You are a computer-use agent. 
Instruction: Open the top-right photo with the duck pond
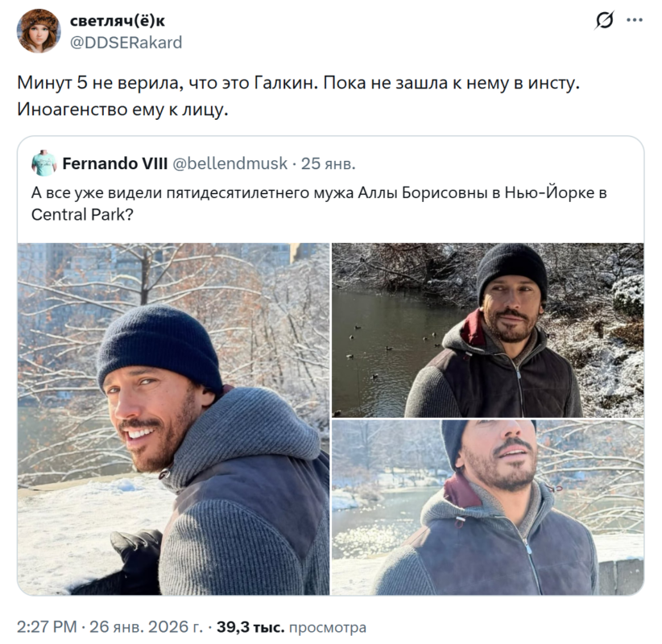click(x=488, y=329)
